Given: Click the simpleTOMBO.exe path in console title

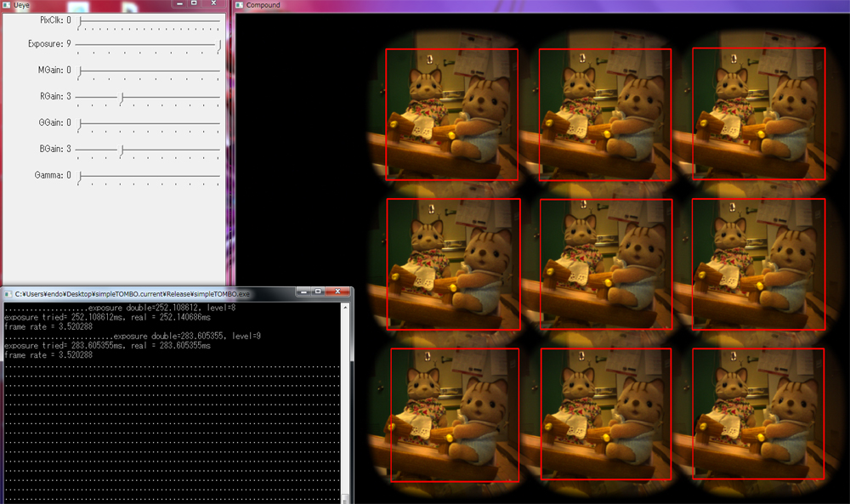Looking at the screenshot, I should pos(133,294).
